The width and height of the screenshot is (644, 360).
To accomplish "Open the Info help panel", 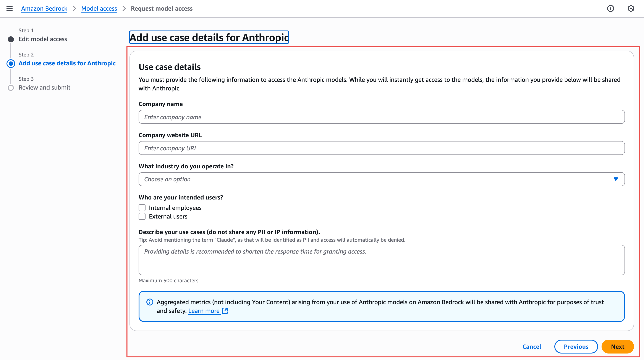I will tap(610, 8).
